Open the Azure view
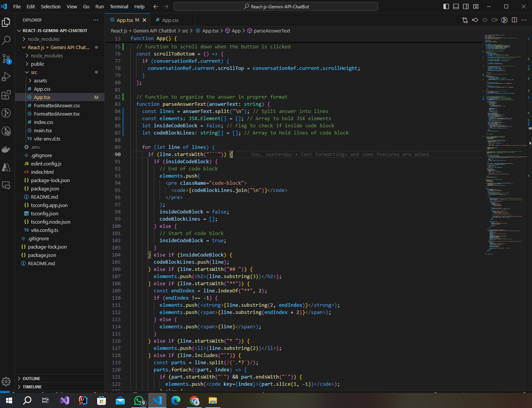532x408 pixels. click(x=6, y=167)
